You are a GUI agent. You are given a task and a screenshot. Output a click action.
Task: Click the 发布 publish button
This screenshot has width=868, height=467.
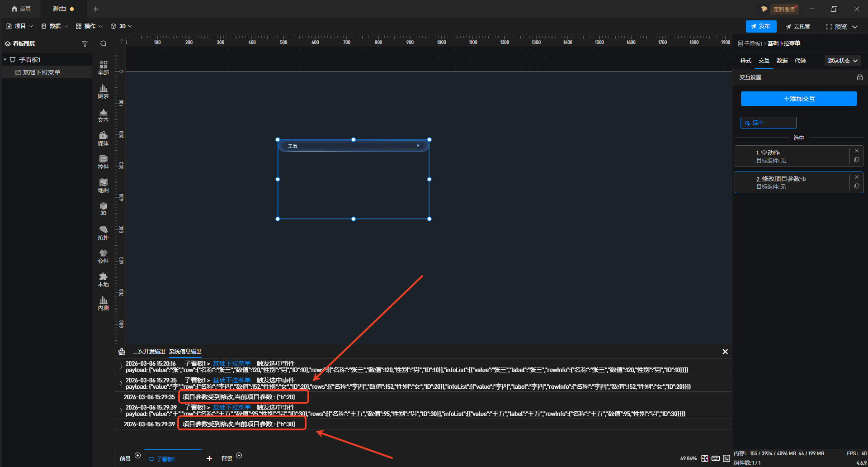(761, 27)
